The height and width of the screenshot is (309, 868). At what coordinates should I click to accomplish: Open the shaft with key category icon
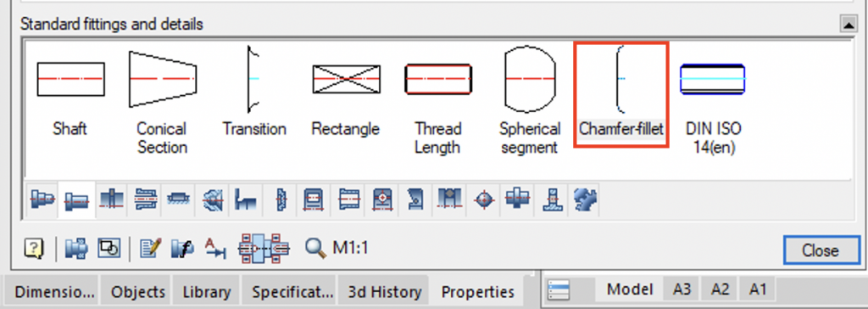click(111, 199)
